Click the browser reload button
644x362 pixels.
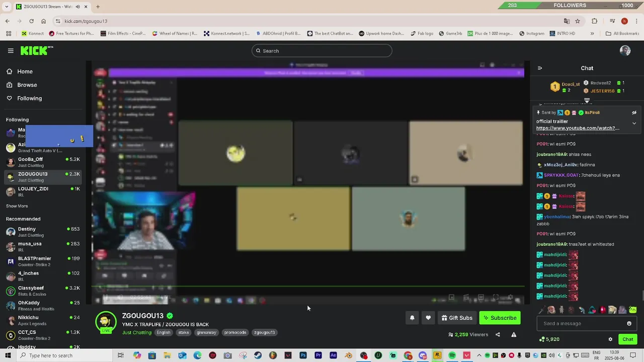pos(31,21)
